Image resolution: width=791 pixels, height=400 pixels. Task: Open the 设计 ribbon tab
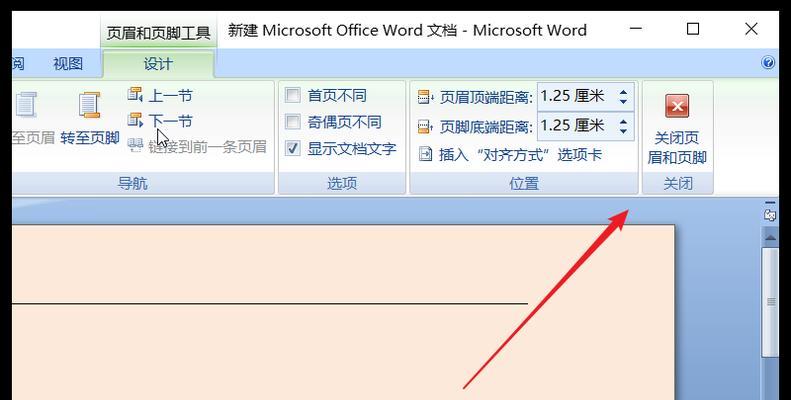click(158, 64)
